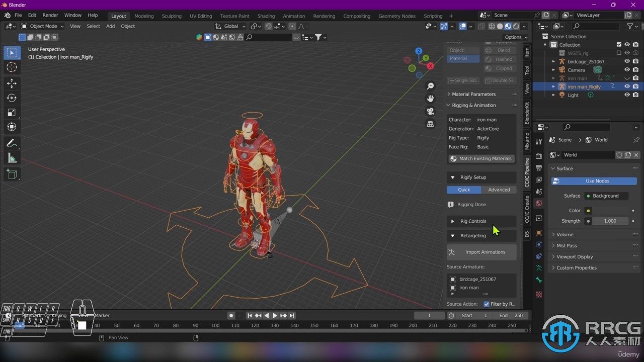
Task: Toggle auto keying record button
Action: pos(231,315)
